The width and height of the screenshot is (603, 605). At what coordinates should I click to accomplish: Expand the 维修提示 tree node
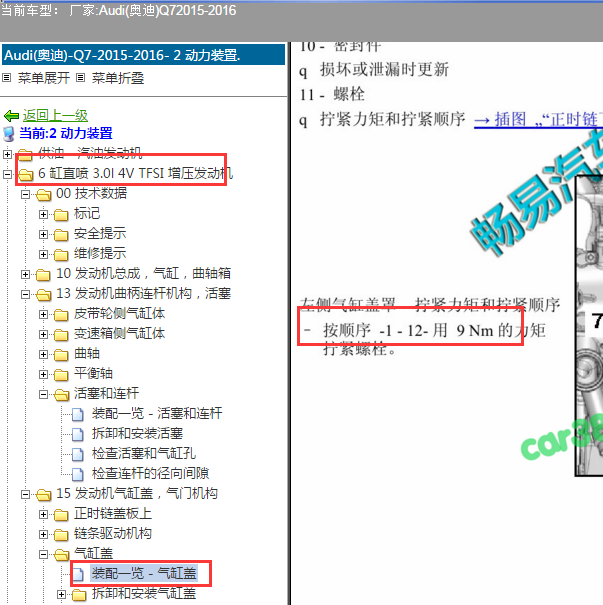(x=44, y=254)
